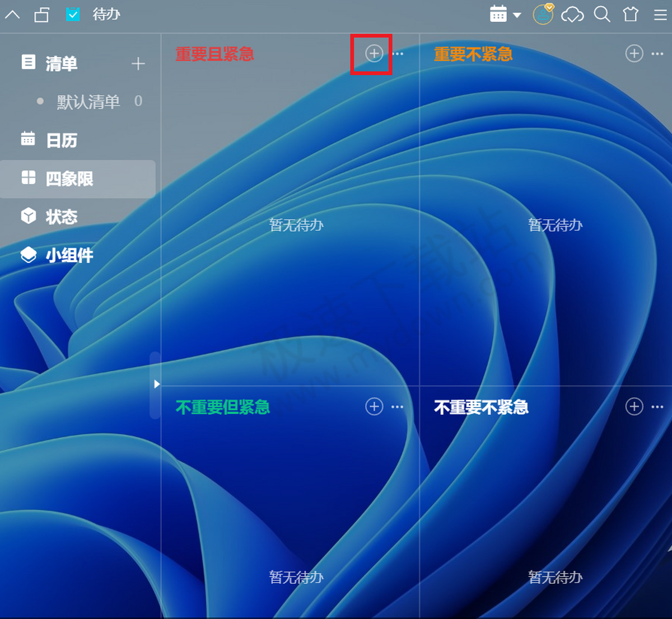The image size is (672, 619).
Task: Open the skin theme shirt icon
Action: (631, 14)
